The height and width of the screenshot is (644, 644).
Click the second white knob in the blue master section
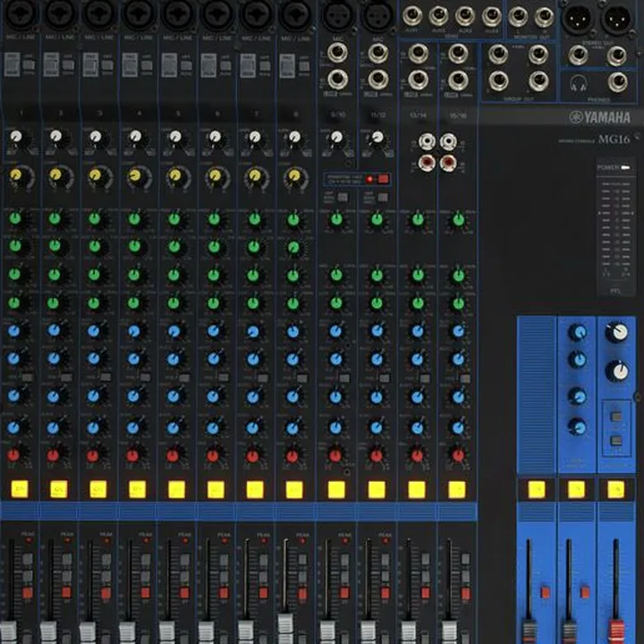[x=617, y=371]
